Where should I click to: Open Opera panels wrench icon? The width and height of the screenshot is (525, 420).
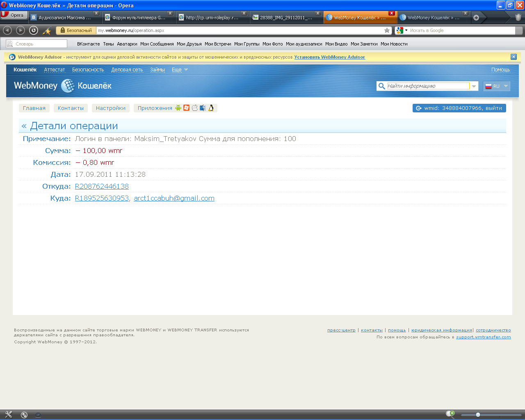click(8, 415)
